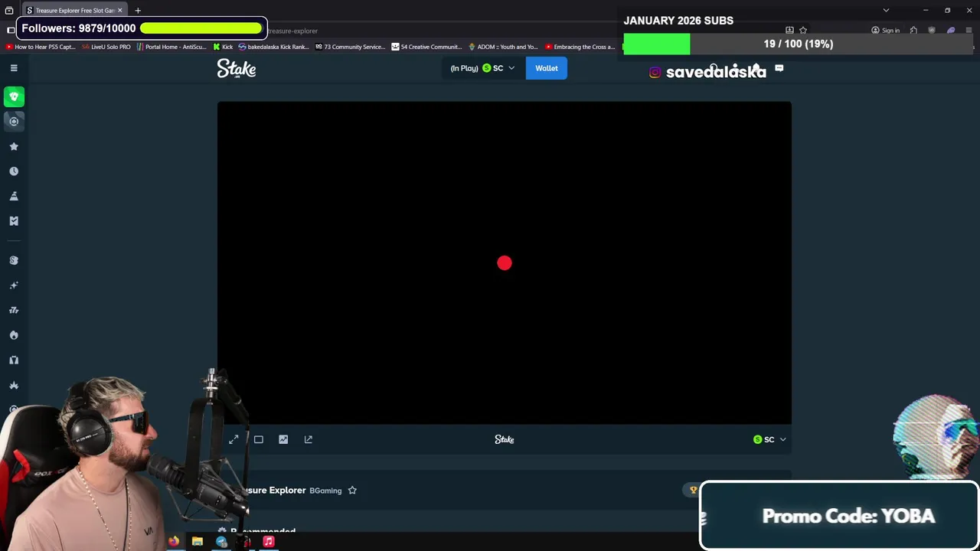Expand the SC currency dropdown below the game
Image resolution: width=980 pixels, height=551 pixels.
769,439
